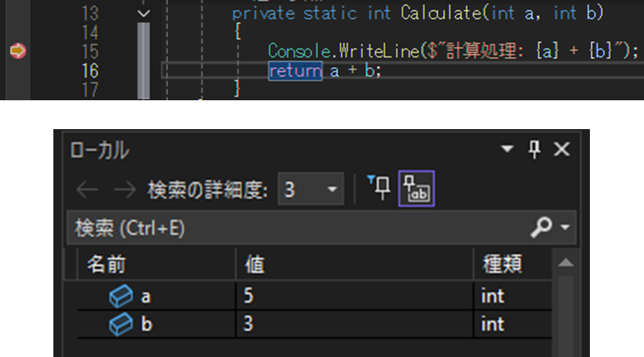
Task: Click the magnifier search icon
Action: pos(541,227)
